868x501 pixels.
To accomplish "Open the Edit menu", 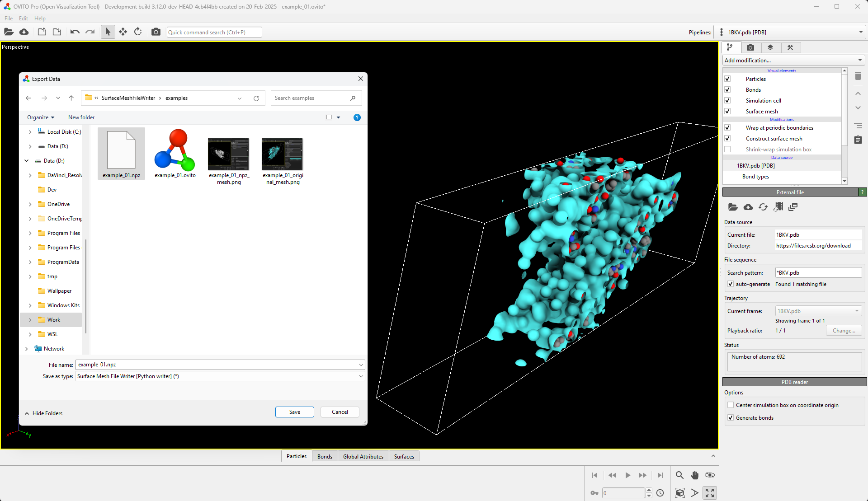I will (x=24, y=19).
